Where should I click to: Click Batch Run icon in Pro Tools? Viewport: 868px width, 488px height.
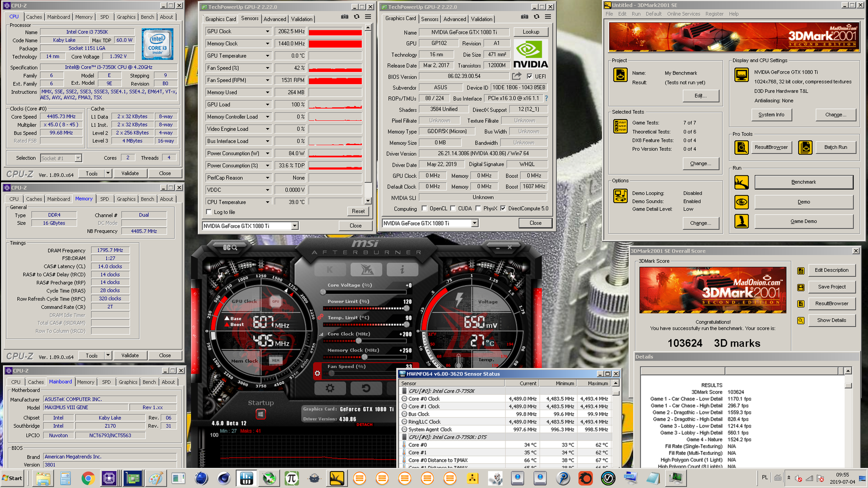(x=805, y=147)
